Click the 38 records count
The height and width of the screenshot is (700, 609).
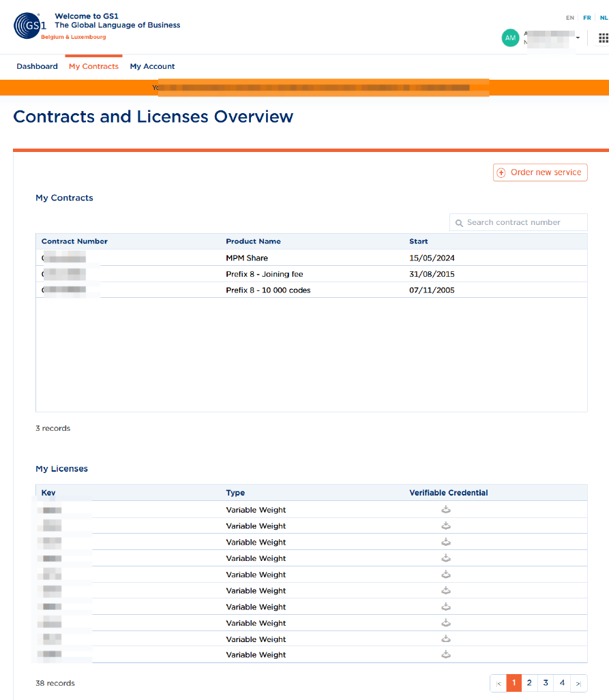[x=55, y=684]
